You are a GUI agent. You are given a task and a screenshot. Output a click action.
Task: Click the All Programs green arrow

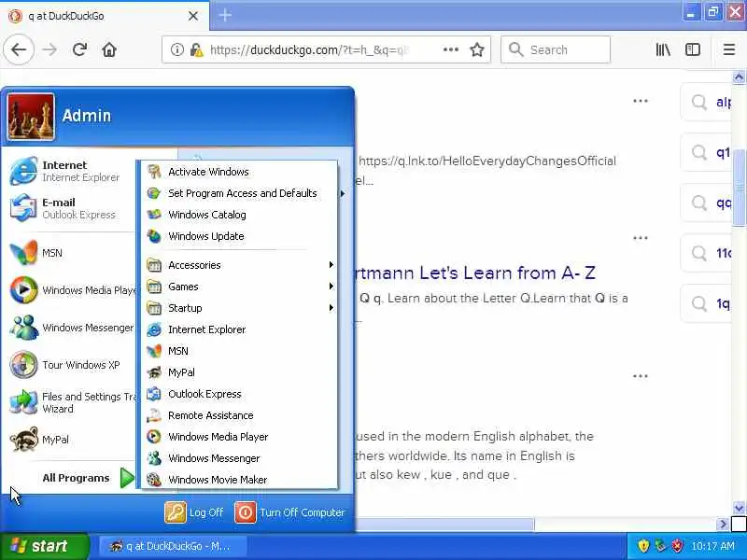(x=127, y=478)
